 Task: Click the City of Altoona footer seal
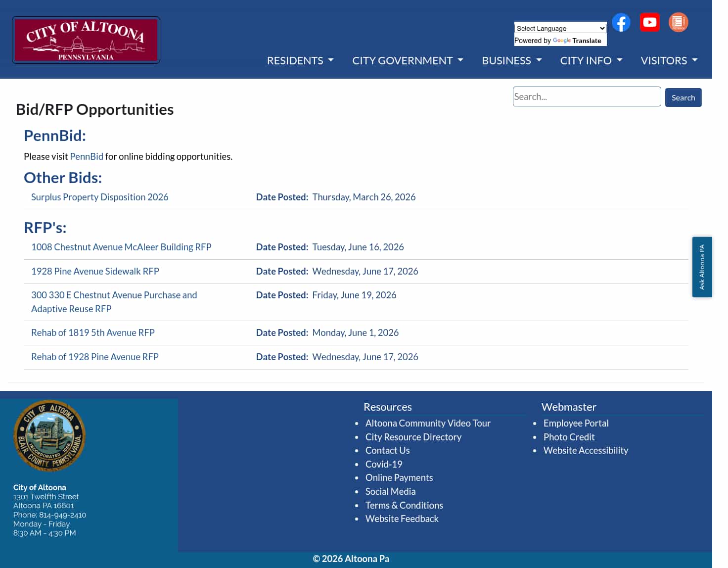coord(49,436)
